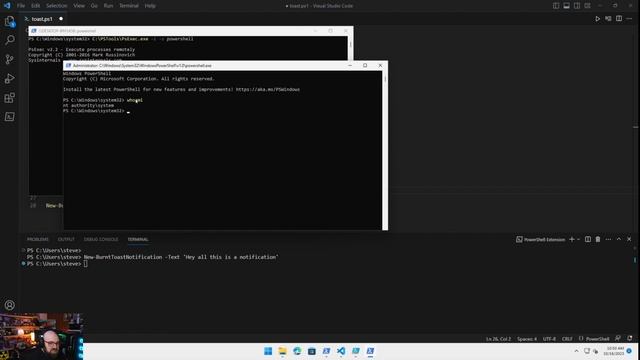Kill terminal with trash icon
This screenshot has width=640, height=360.
598,239
